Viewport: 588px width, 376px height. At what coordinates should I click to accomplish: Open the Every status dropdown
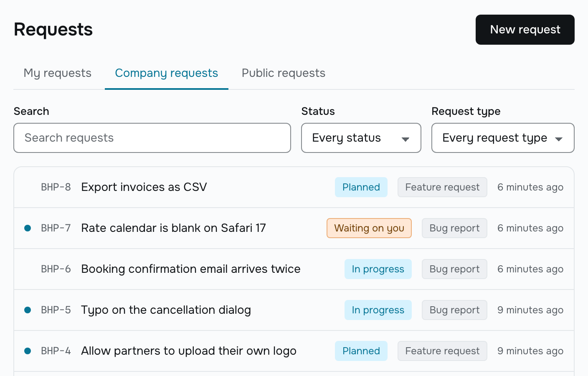[361, 138]
